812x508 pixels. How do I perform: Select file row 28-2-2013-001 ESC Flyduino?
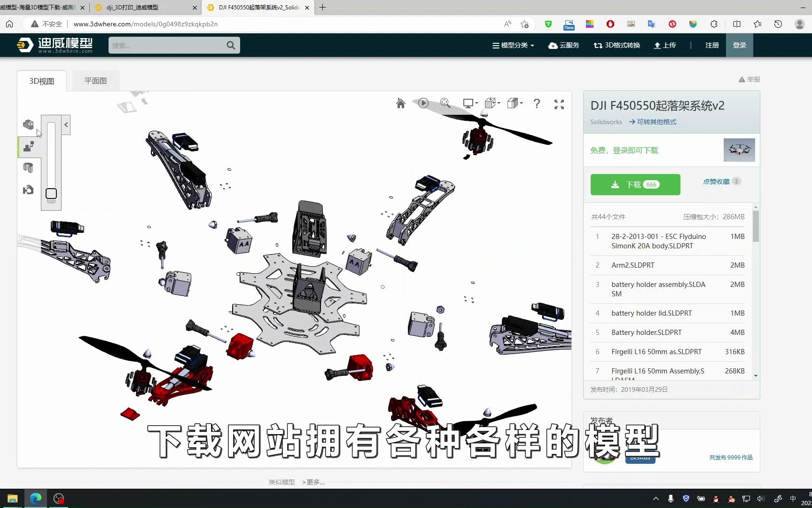(668, 241)
